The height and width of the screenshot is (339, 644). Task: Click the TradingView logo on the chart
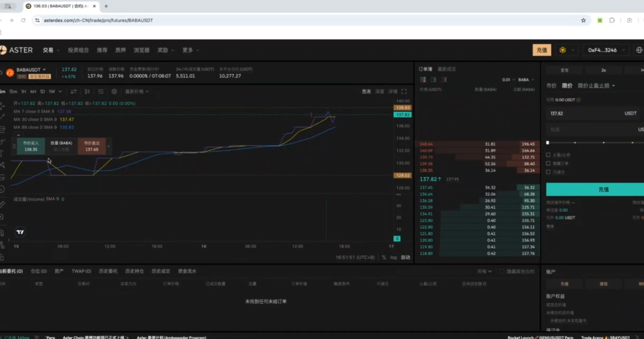tap(20, 232)
